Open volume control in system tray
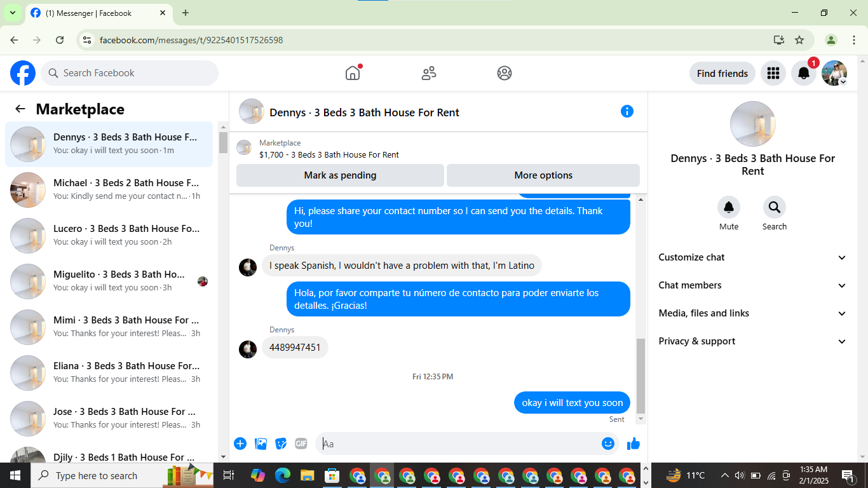Viewport: 868px width, 488px height. 739,475
